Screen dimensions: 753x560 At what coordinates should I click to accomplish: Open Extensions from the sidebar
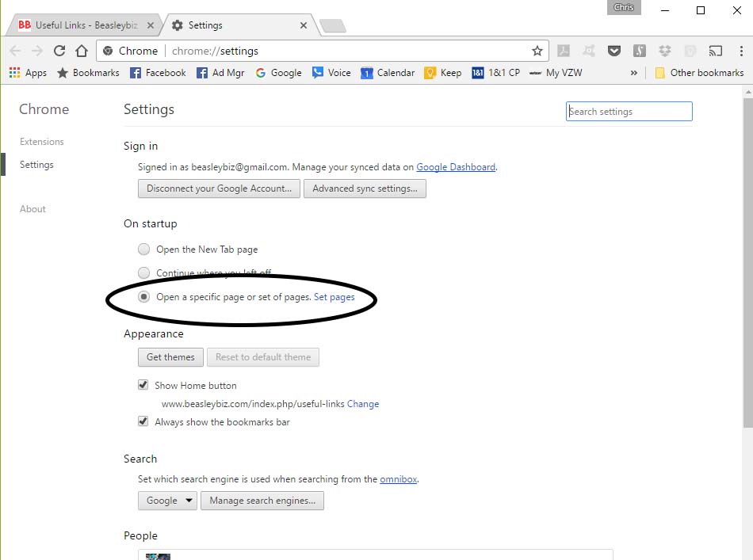(x=40, y=141)
